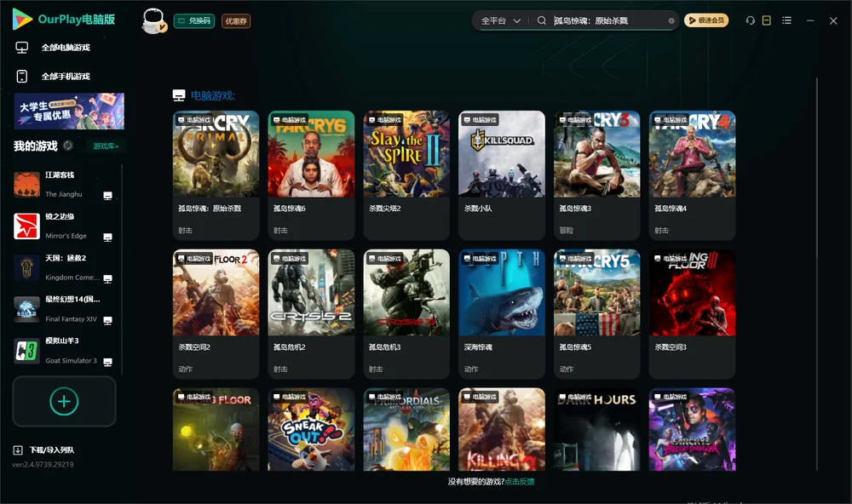The width and height of the screenshot is (852, 504).
Task: Open the 孤岛危机3 game card
Action: 406,314
